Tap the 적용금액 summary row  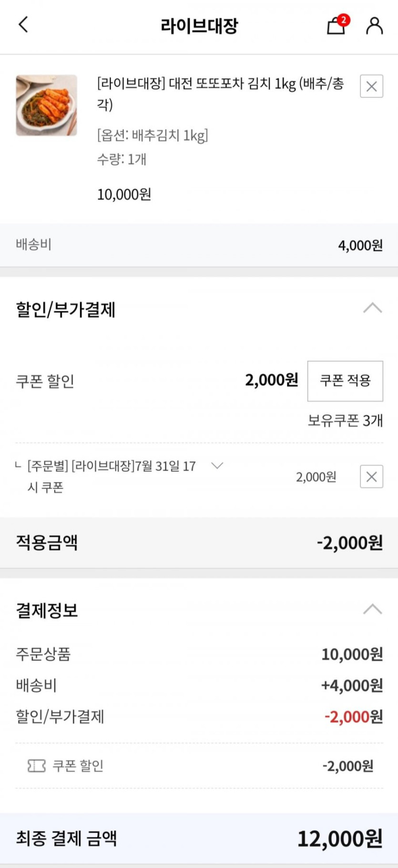(199, 542)
